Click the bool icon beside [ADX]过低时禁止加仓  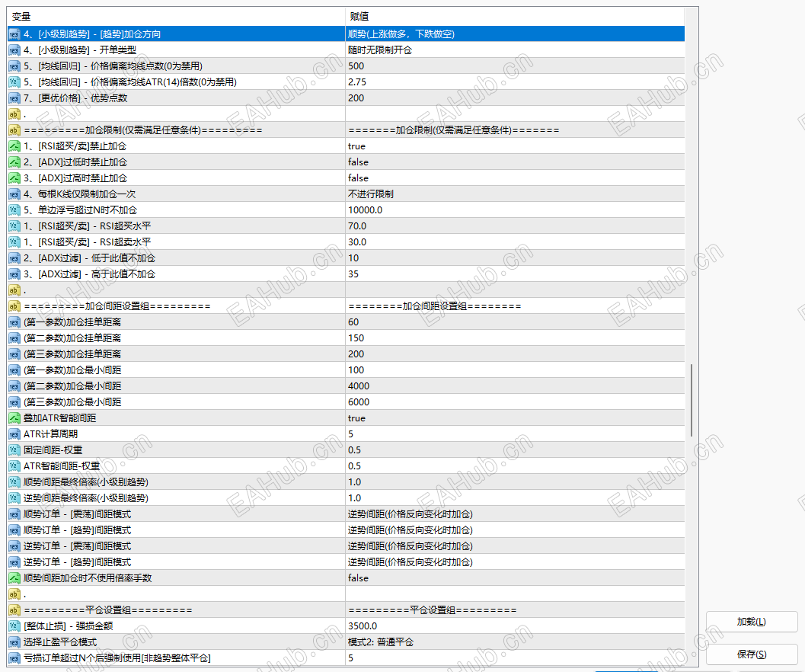click(14, 162)
